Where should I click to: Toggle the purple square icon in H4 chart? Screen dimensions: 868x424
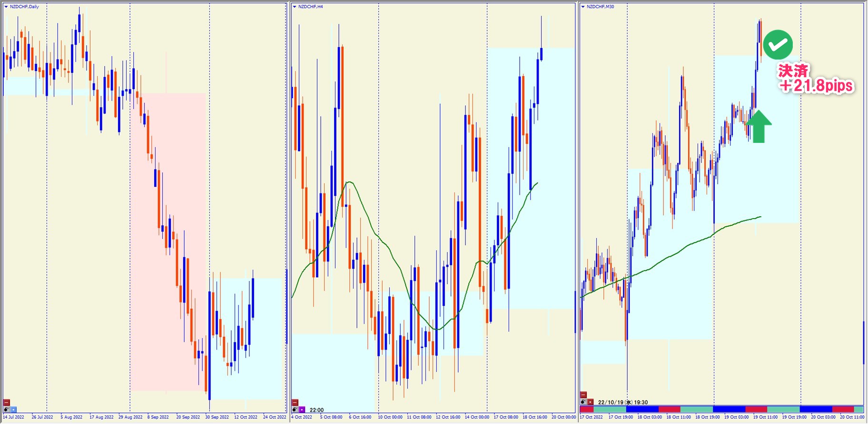tap(302, 410)
